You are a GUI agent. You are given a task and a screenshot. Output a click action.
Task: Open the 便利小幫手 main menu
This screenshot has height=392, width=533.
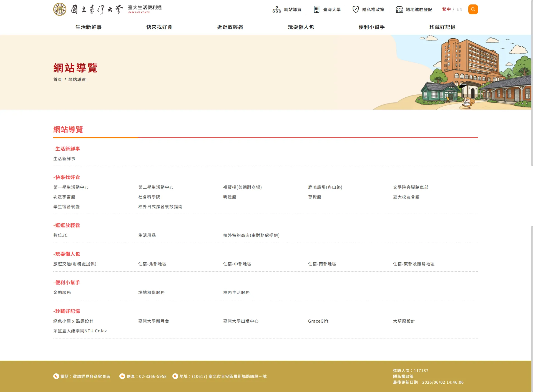[x=372, y=27]
